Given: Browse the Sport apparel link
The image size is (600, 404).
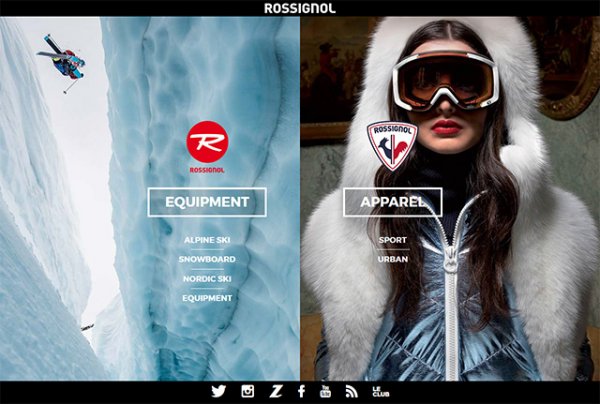Looking at the screenshot, I should [x=393, y=240].
